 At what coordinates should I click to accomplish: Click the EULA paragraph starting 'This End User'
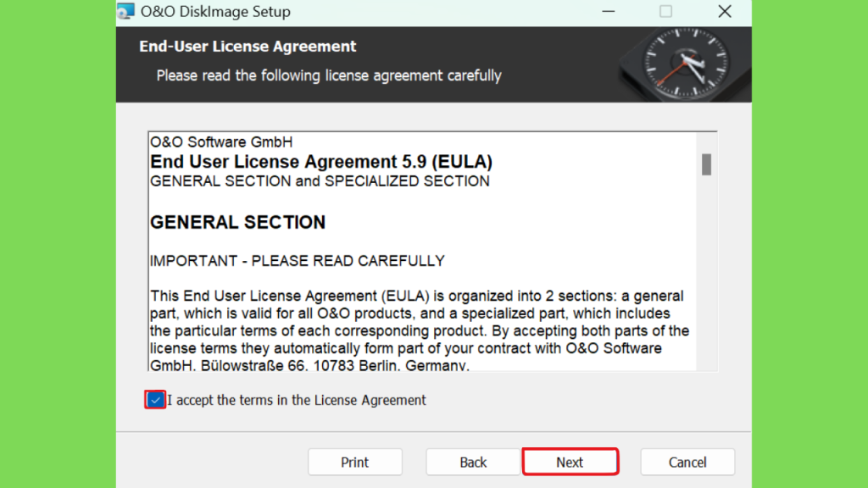click(x=420, y=331)
